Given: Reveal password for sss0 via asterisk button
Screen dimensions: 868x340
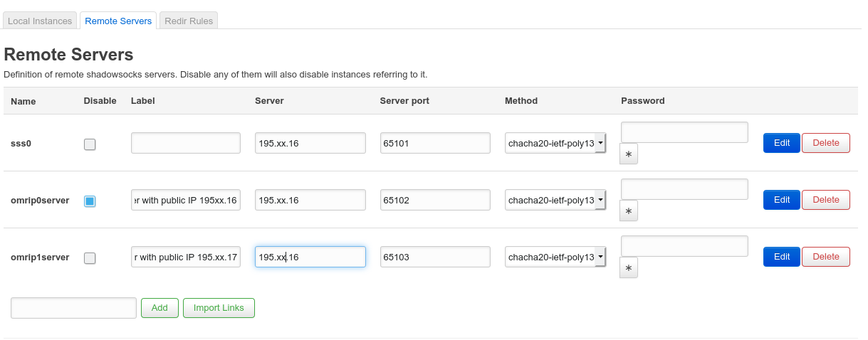Looking at the screenshot, I should pyautogui.click(x=628, y=154).
